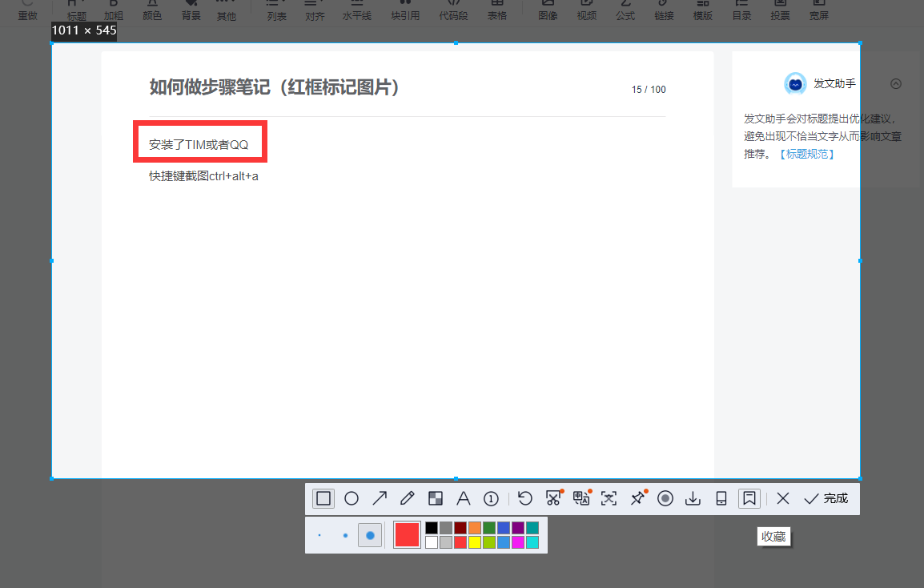Screen dimensions: 924x588
Task: Click 重做 in the editor toolbar
Action: [27, 10]
